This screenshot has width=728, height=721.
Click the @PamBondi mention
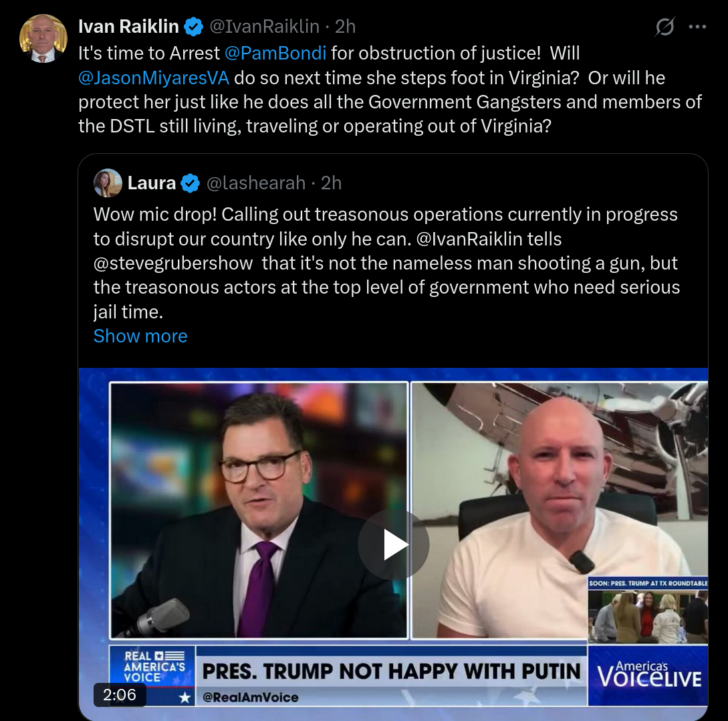[275, 54]
